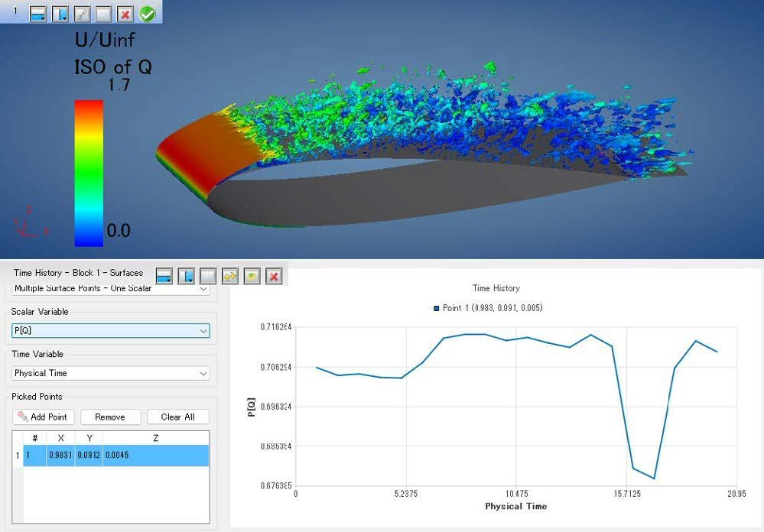Viewport: 764px width, 532px height.
Task: Click the blank square button in Time History toolbar
Action: pyautogui.click(x=208, y=276)
